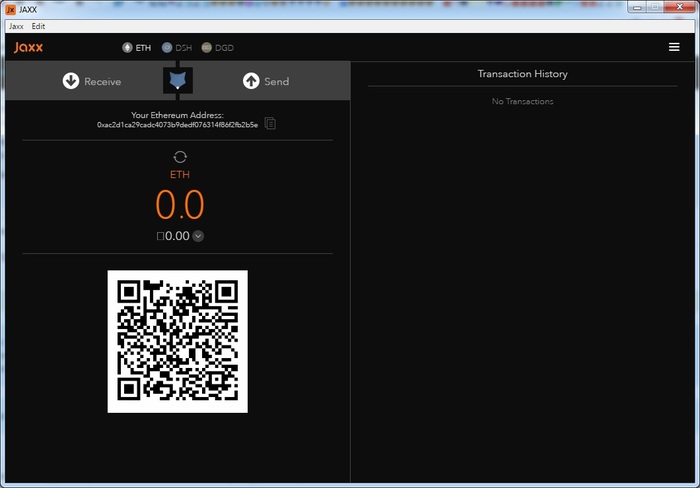Click the Receive label text

102,81
